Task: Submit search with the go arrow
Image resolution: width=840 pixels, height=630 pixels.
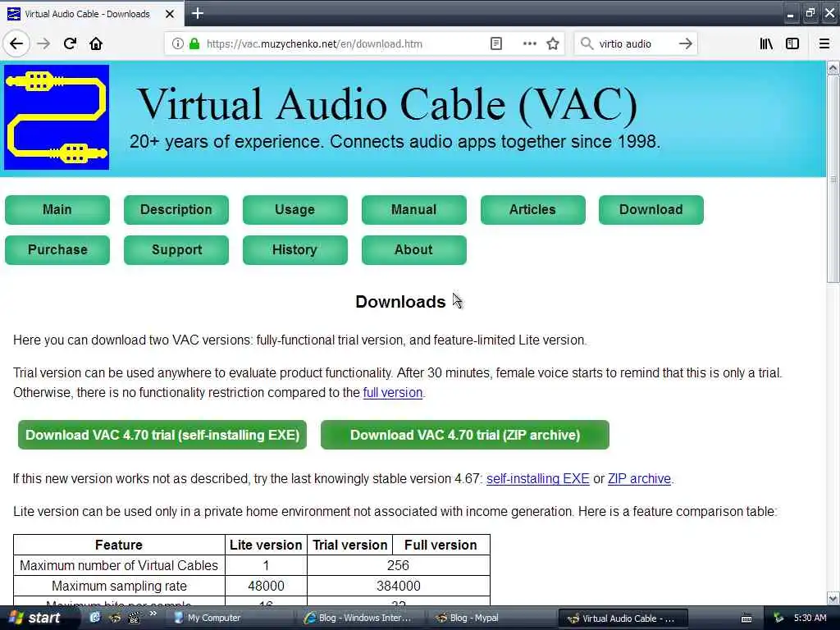Action: (x=685, y=44)
